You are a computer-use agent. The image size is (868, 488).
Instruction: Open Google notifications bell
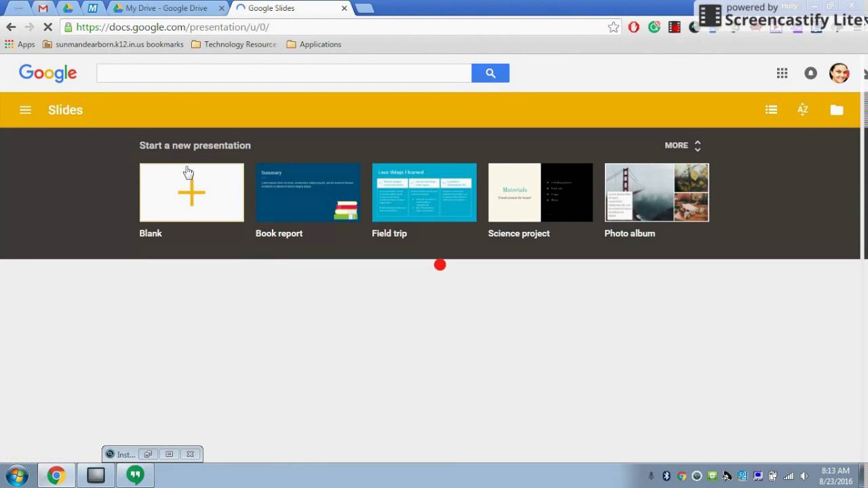(810, 73)
